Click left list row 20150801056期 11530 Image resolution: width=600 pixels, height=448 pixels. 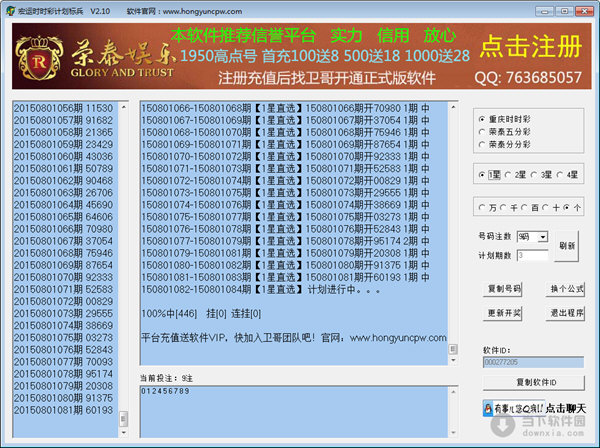point(64,108)
